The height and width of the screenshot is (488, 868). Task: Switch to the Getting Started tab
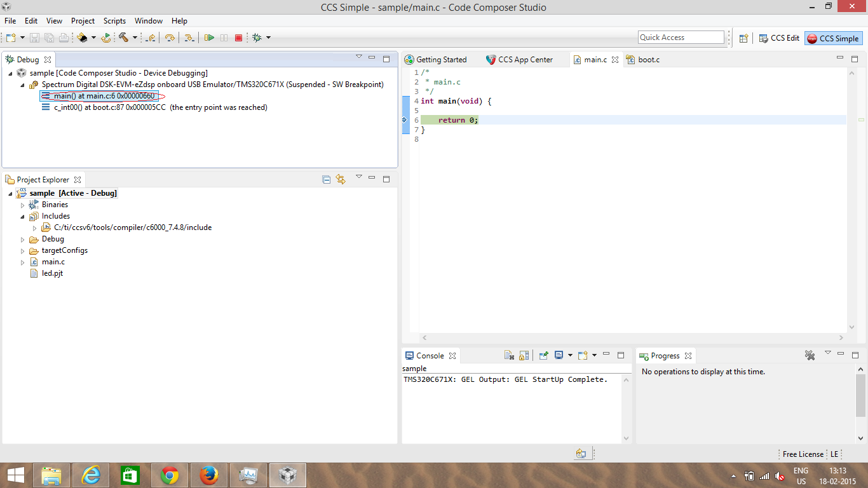436,60
